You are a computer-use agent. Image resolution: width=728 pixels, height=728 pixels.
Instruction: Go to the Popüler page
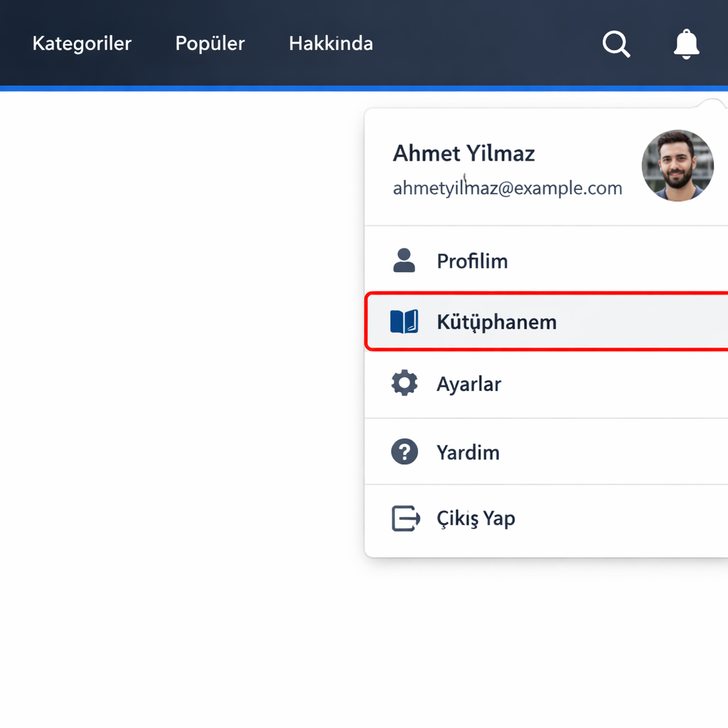coord(210,43)
